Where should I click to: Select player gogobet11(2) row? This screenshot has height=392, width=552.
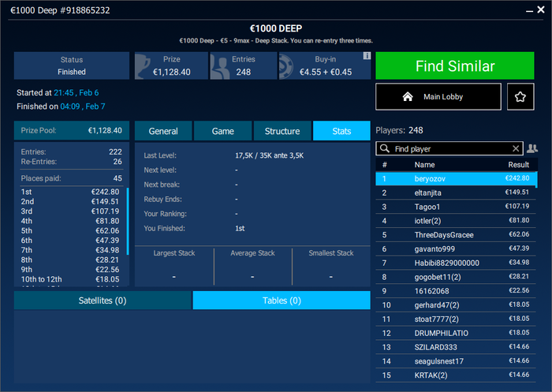coord(456,277)
